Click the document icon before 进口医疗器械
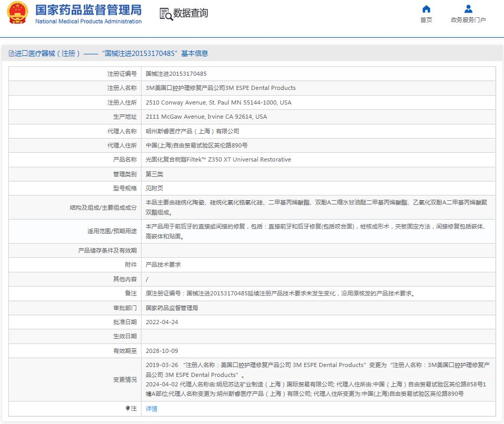 (x=11, y=53)
